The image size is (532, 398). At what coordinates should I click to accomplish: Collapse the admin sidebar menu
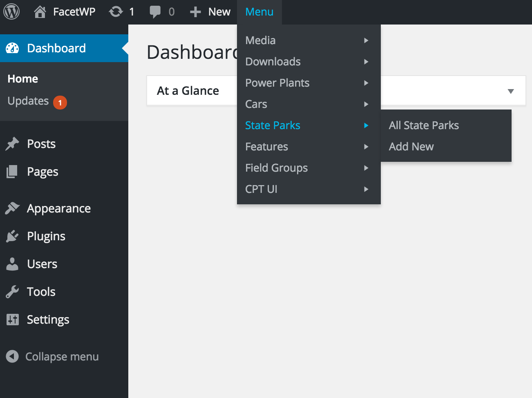tap(53, 357)
